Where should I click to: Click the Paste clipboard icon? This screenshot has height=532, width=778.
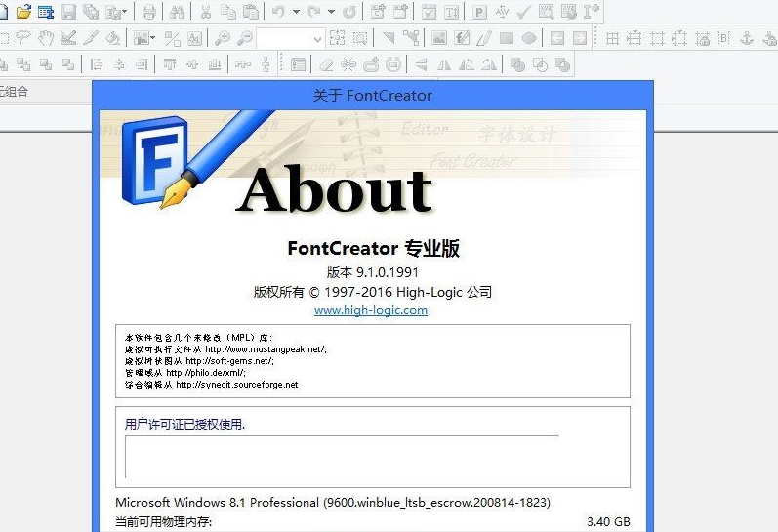pyautogui.click(x=251, y=12)
